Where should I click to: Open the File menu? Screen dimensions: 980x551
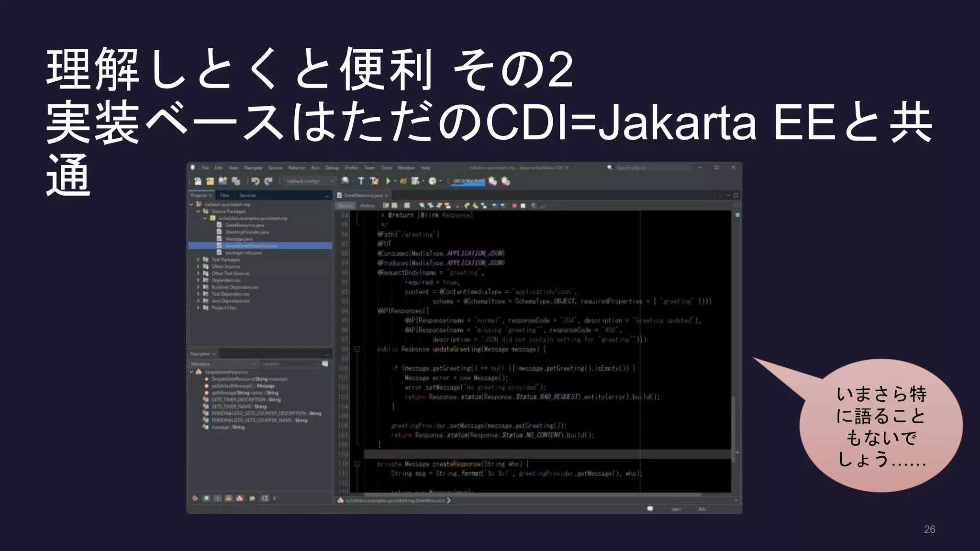[205, 168]
